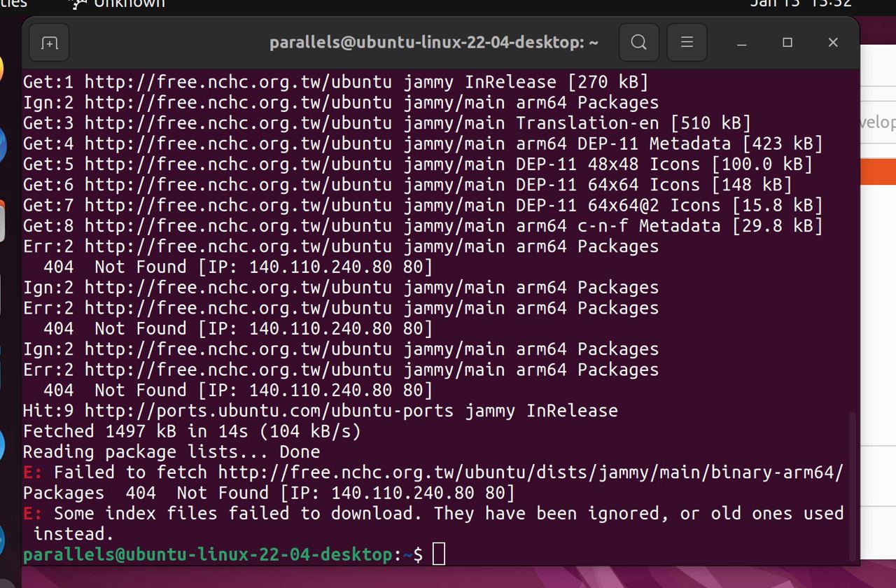Click the terminal prompt cursor
The height and width of the screenshot is (588, 896).
439,554
